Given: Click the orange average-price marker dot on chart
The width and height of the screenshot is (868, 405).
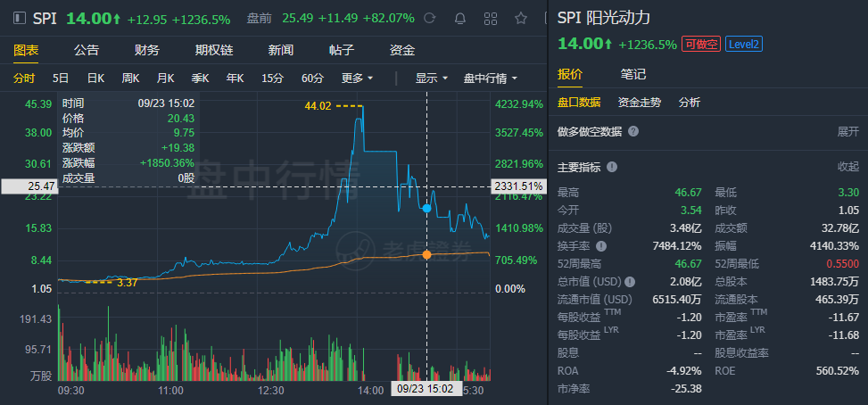Looking at the screenshot, I should coord(426,254).
